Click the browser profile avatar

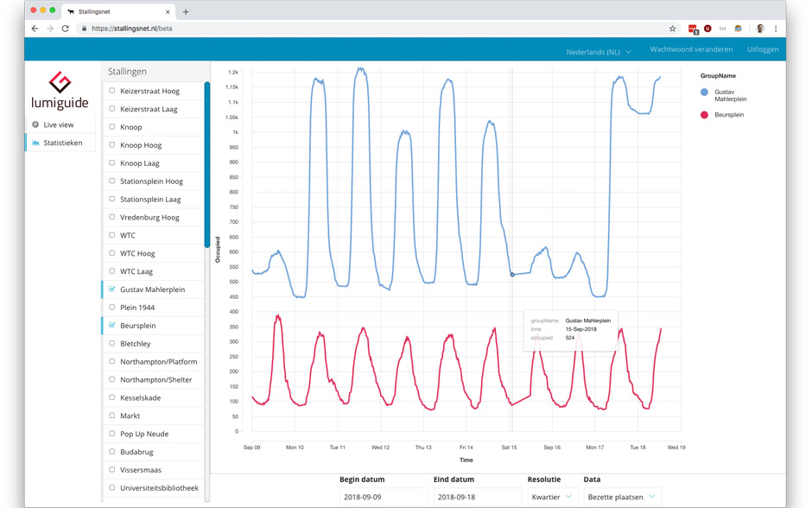[x=760, y=29]
